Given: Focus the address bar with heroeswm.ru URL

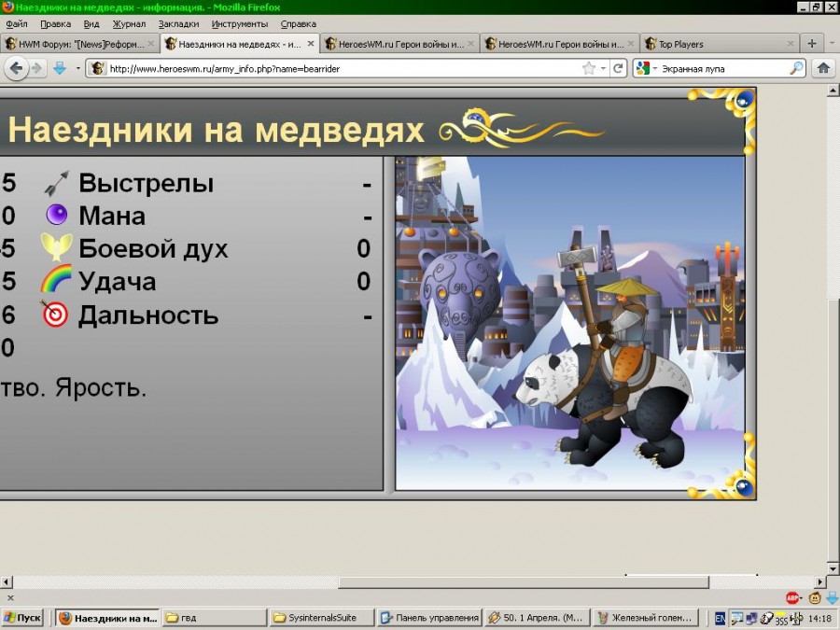Looking at the screenshot, I should click(x=343, y=68).
